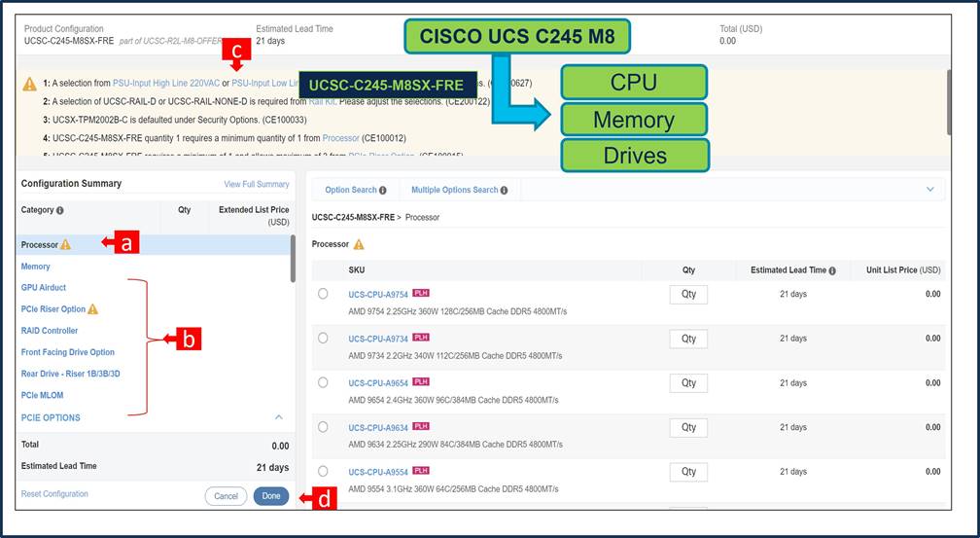This screenshot has width=980, height=538.
Task: Select the UCS-CPU-A9654 radio button
Action: (323, 382)
